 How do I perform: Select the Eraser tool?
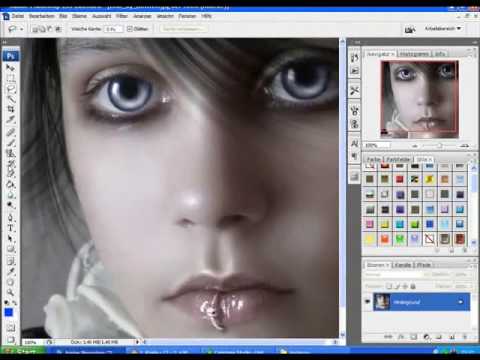(10, 174)
